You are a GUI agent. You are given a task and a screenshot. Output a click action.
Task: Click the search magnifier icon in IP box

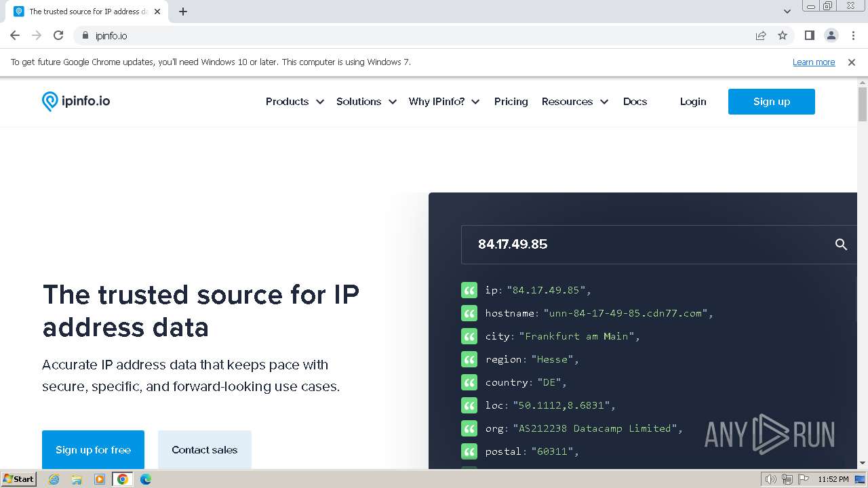click(841, 245)
